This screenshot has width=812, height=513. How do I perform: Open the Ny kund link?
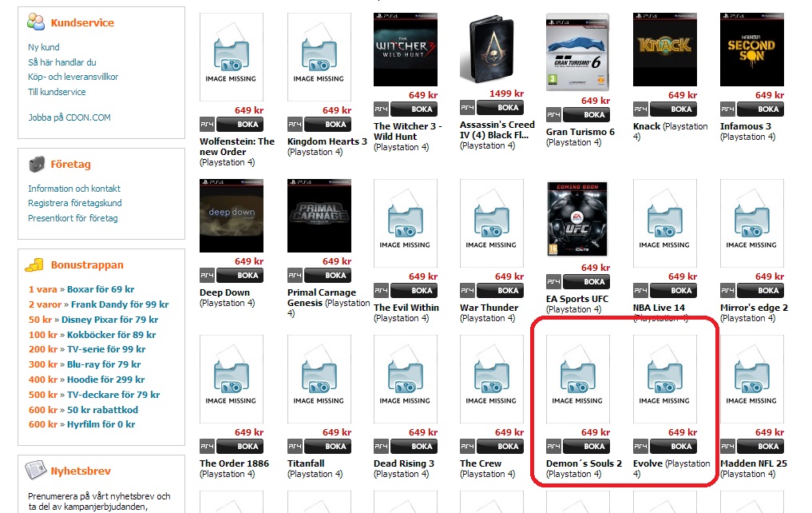(x=44, y=47)
